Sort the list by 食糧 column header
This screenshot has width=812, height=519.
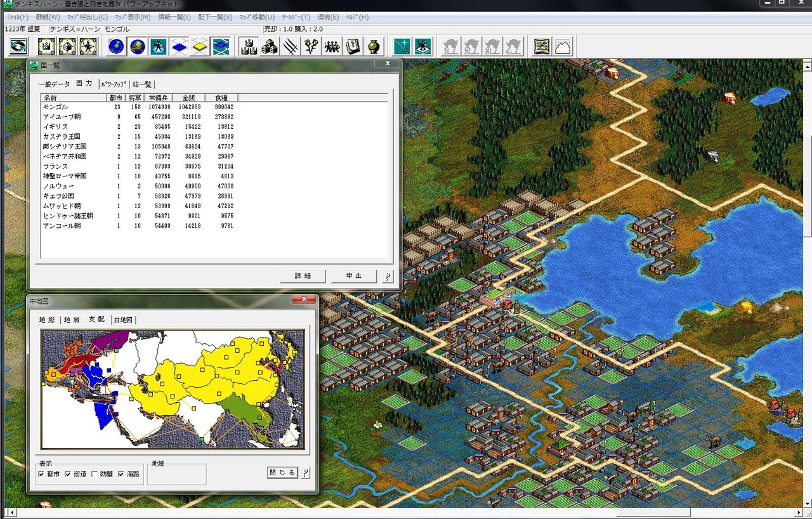[x=221, y=98]
